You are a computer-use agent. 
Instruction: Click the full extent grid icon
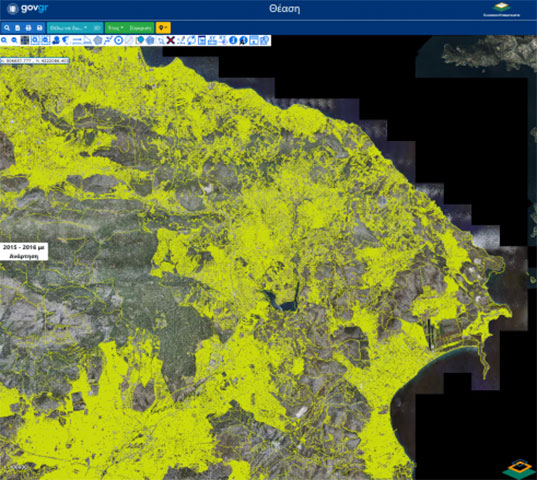point(25,40)
